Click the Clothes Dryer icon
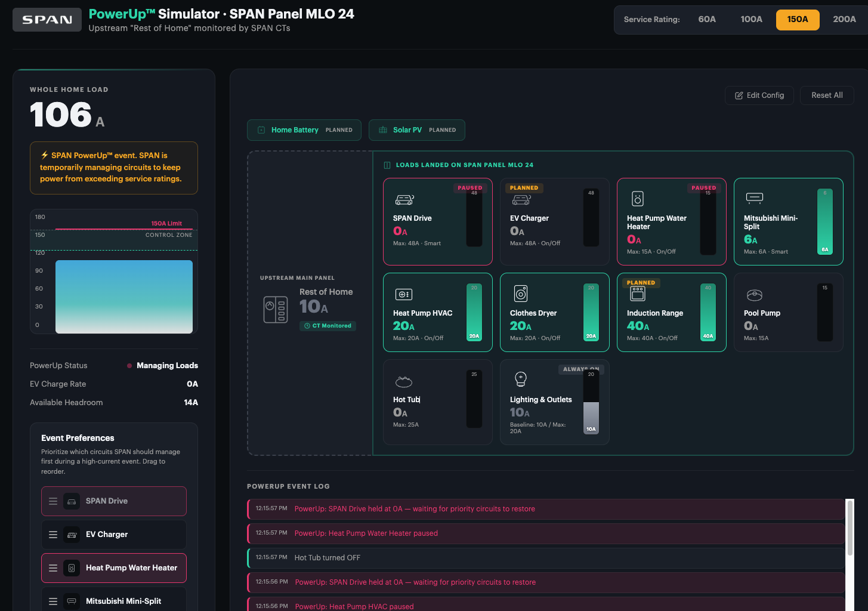 click(521, 293)
